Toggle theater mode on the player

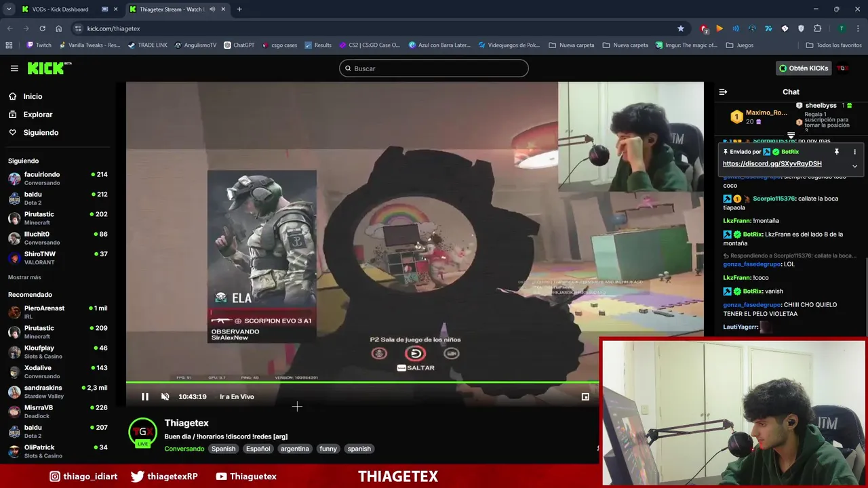point(585,396)
